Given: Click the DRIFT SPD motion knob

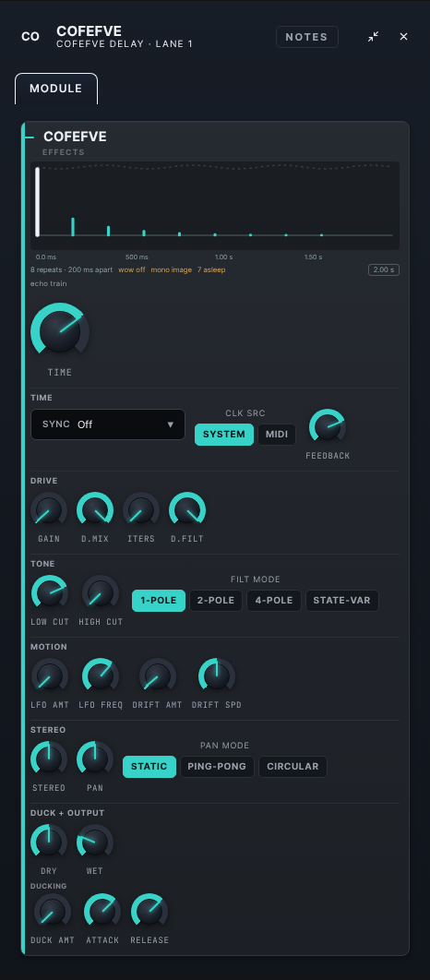Looking at the screenshot, I should tap(217, 677).
